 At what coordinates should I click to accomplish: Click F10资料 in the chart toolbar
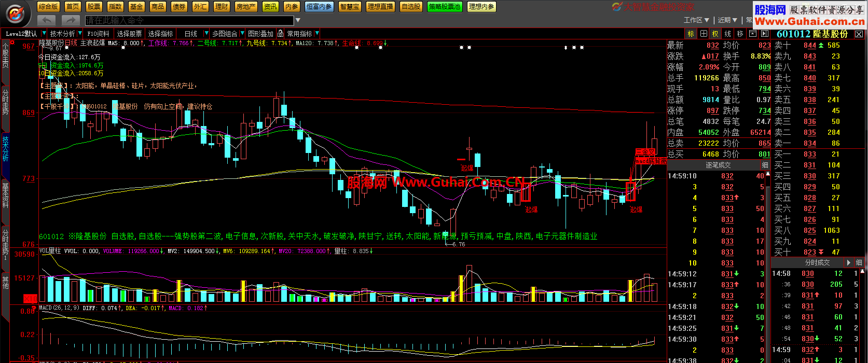(x=99, y=34)
